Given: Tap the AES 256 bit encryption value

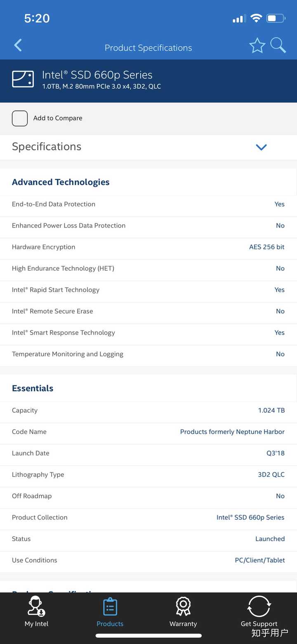Looking at the screenshot, I should (266, 247).
